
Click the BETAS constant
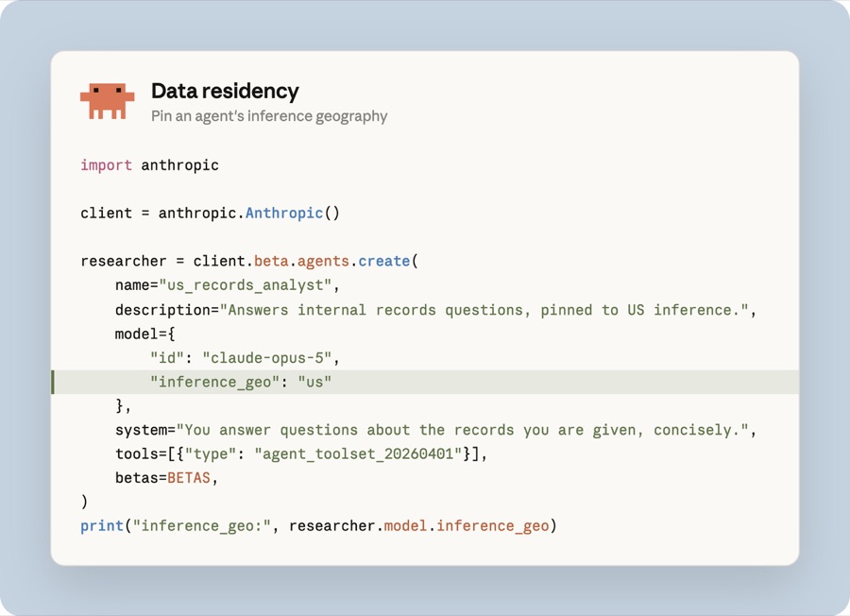pyautogui.click(x=189, y=478)
